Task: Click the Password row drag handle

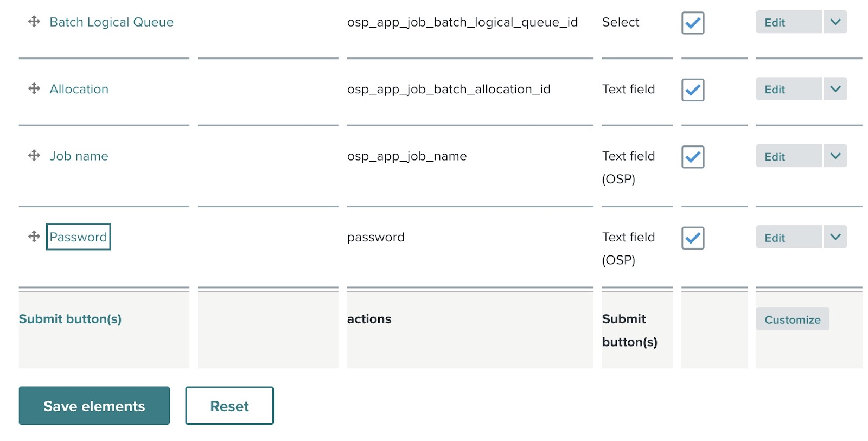Action: point(34,237)
